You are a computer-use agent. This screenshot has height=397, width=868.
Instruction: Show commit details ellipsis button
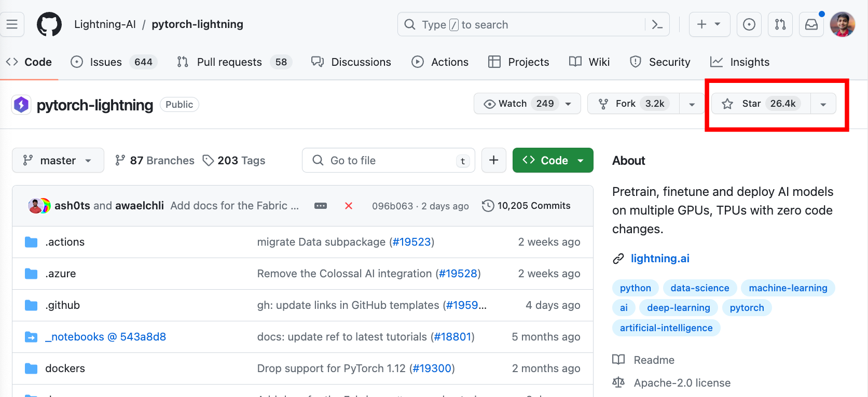click(321, 206)
